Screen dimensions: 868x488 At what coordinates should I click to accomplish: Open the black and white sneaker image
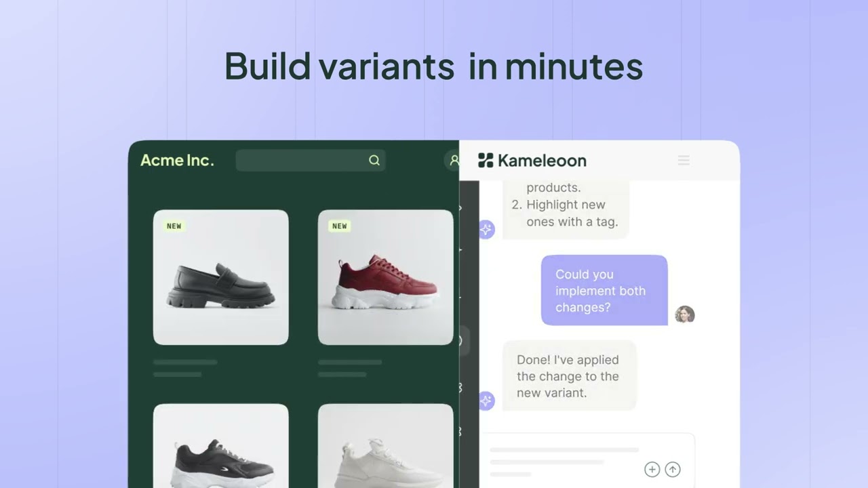[x=221, y=445]
